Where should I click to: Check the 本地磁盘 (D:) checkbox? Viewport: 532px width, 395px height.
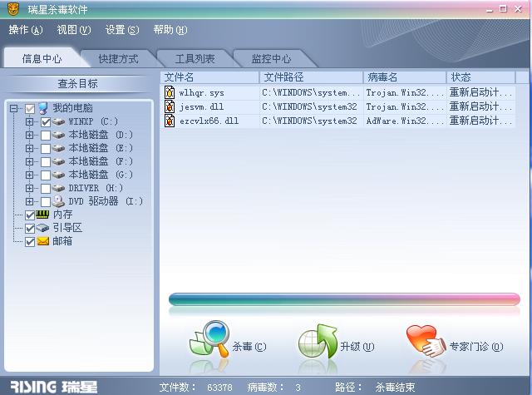(46, 136)
